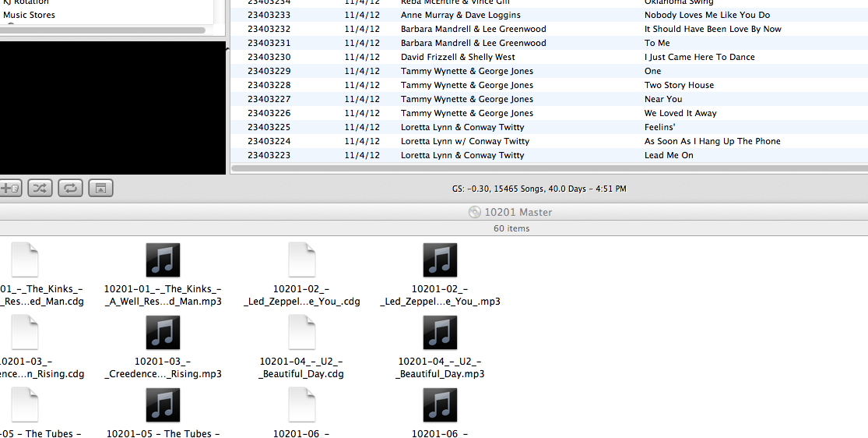
Task: Select song Nobody Loves Me Like You Do
Action: [707, 15]
